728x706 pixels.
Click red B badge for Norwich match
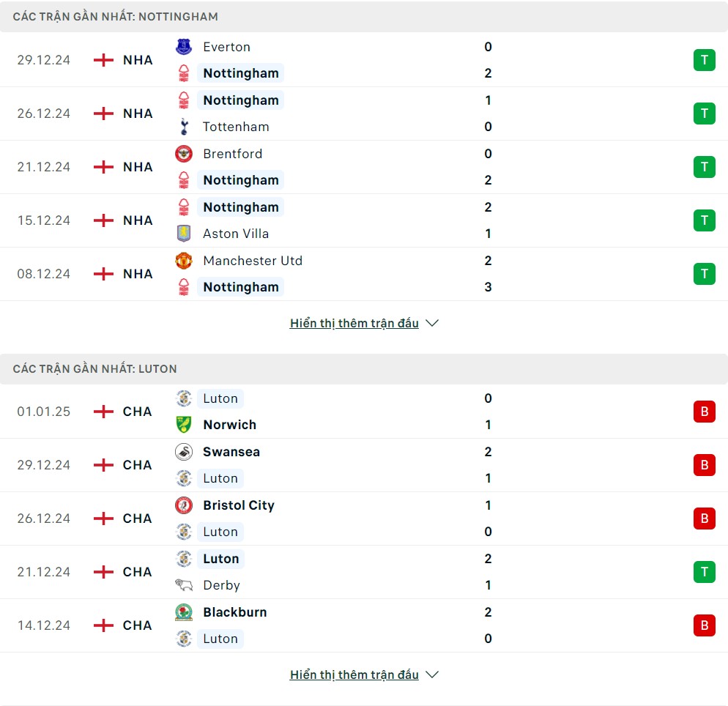click(705, 412)
